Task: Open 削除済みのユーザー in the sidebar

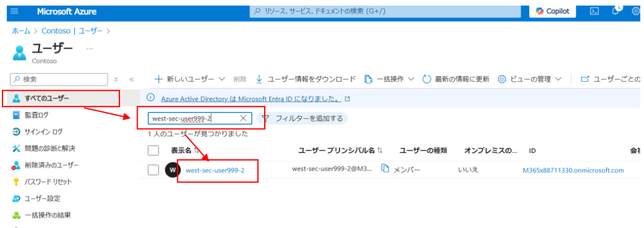Action: click(x=52, y=165)
